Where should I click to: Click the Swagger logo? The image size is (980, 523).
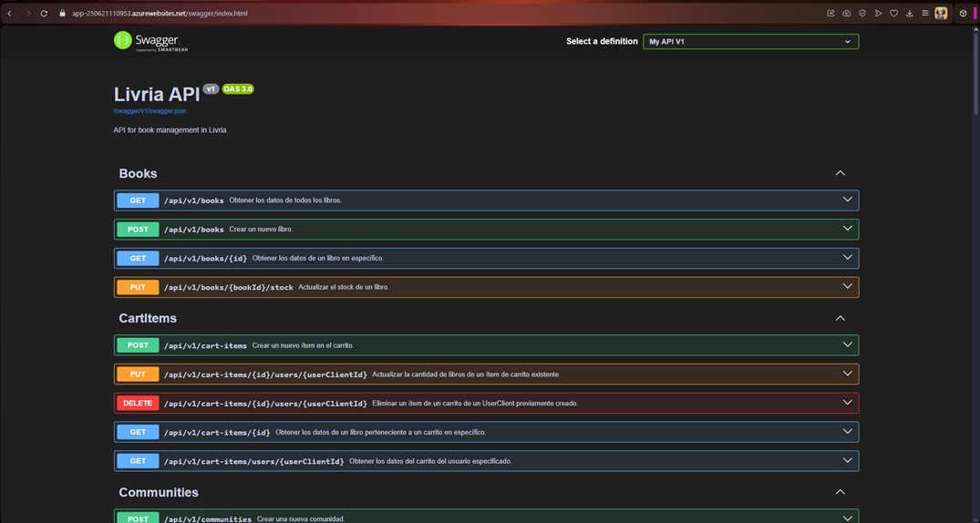click(150, 41)
